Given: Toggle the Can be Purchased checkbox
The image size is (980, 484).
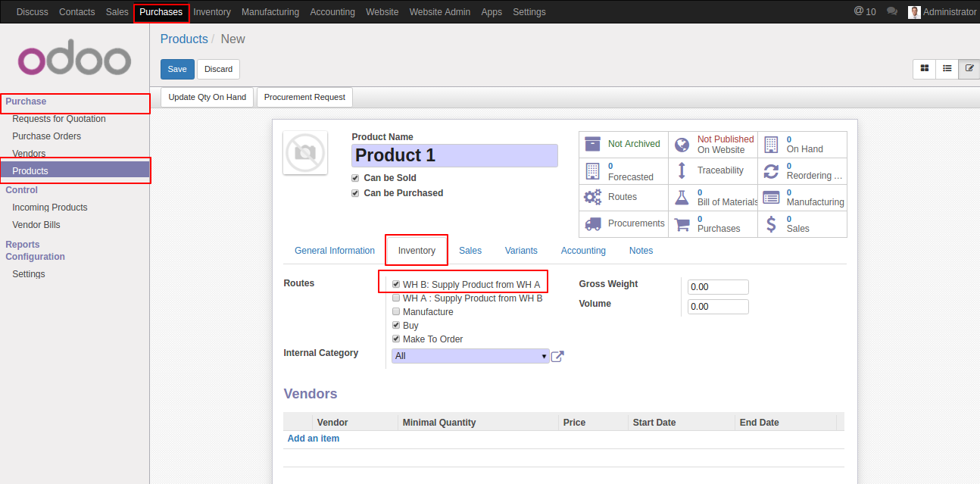Looking at the screenshot, I should point(355,193).
